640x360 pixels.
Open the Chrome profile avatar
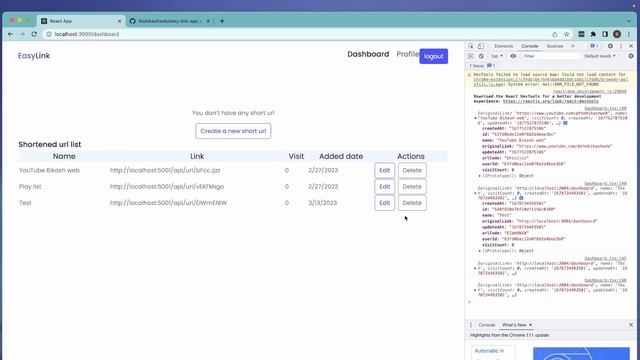tap(617, 34)
